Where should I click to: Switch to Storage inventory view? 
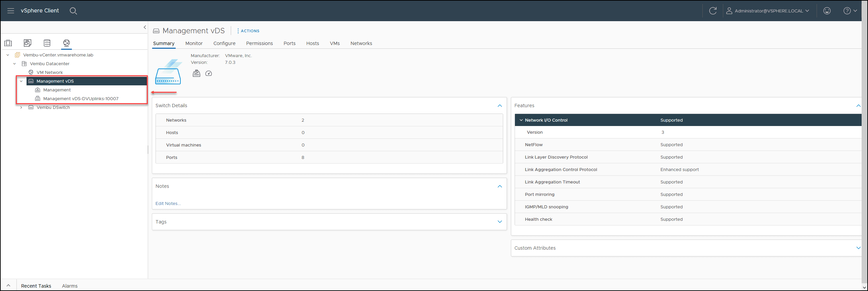click(47, 43)
